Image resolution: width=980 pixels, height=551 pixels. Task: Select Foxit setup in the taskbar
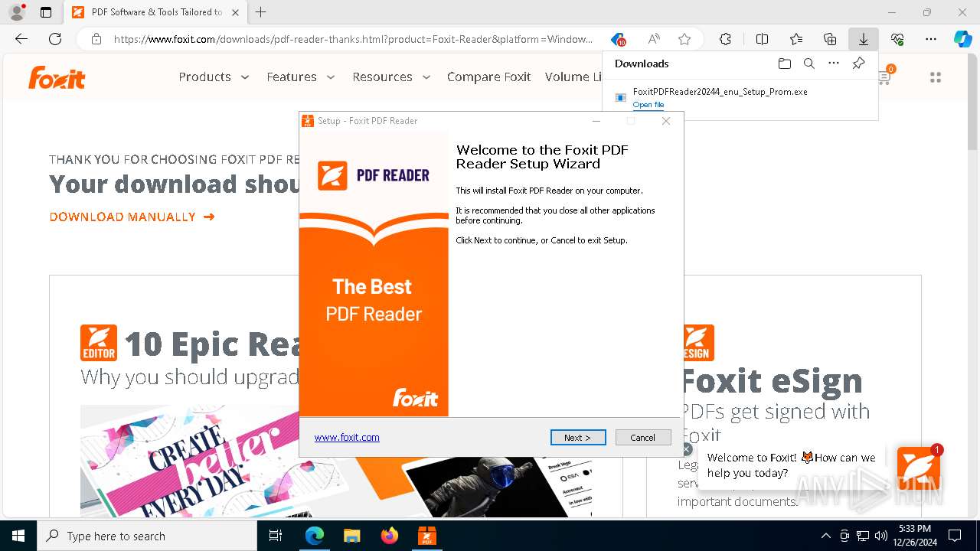(x=426, y=536)
